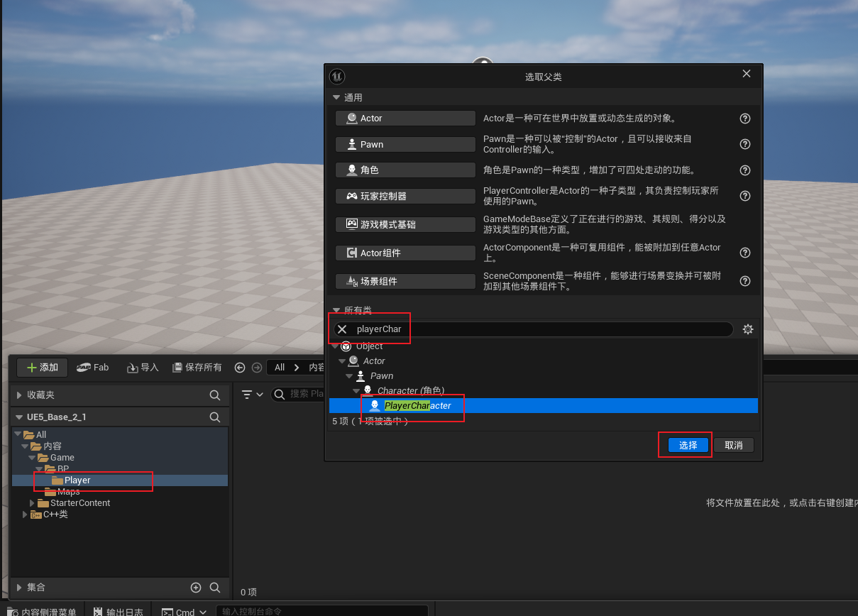Click the 输入控制台命令 console input field
The height and width of the screenshot is (616, 858).
click(x=323, y=609)
